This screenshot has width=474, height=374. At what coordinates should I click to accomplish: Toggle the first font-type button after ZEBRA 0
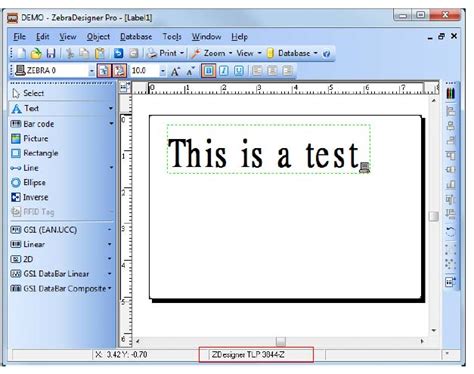tap(104, 71)
